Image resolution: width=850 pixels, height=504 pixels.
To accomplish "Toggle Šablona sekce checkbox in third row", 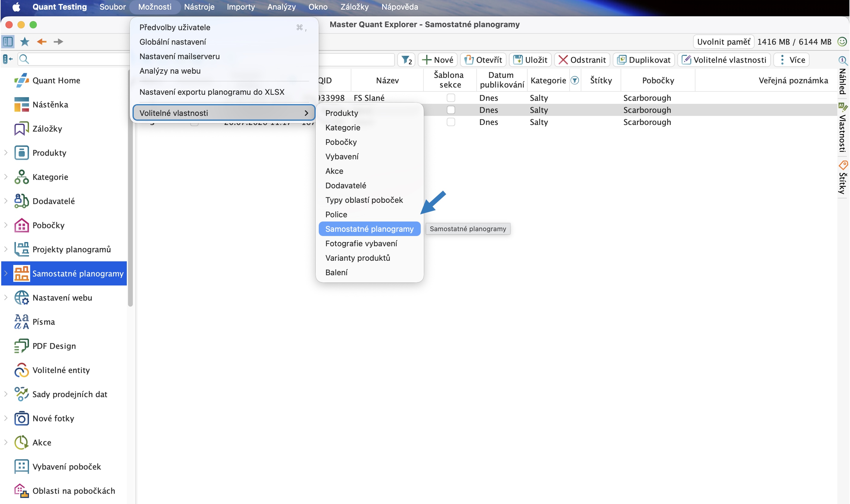I will (451, 122).
